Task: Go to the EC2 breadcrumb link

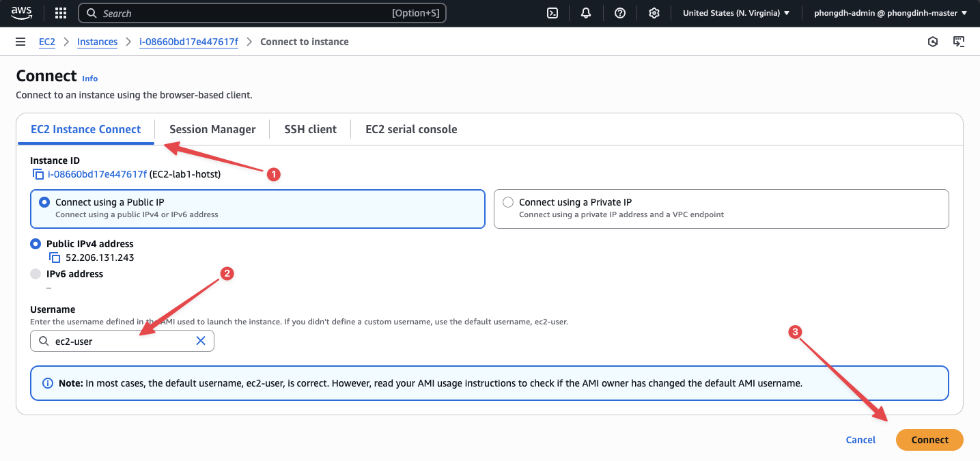Action: [47, 42]
